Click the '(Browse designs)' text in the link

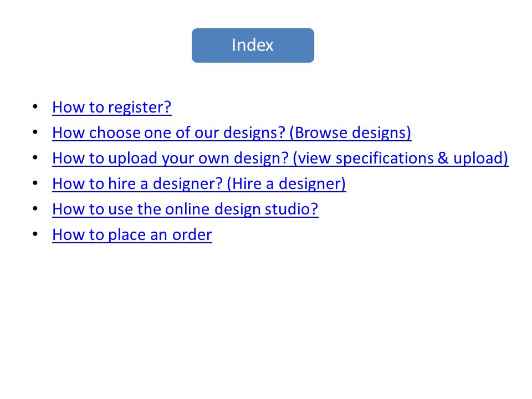coord(350,132)
